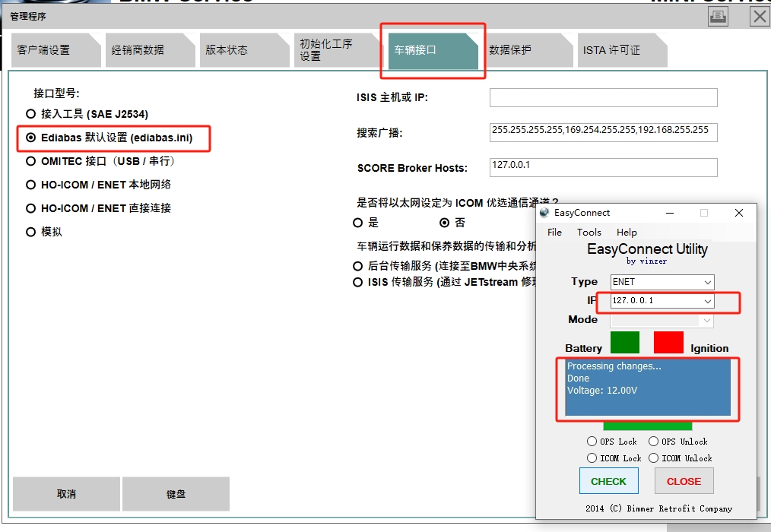This screenshot has height=532, width=771.
Task: Minimize the EasyConnect window
Action: coord(669,214)
